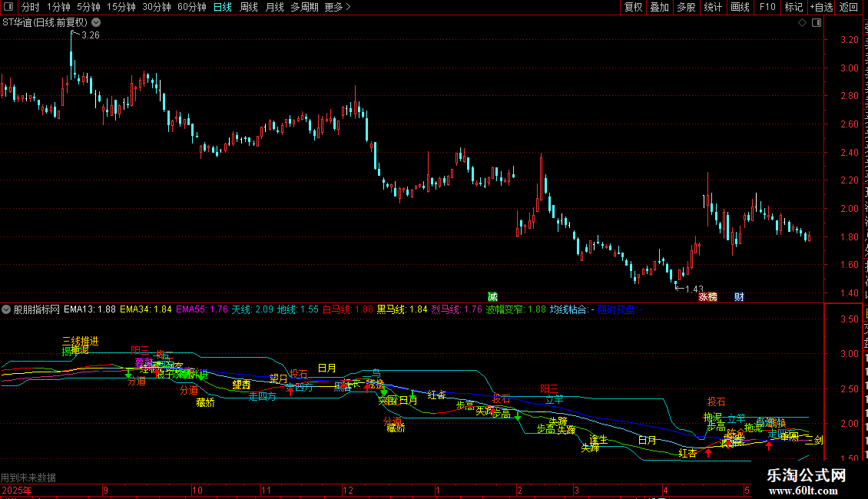
Task: Click the month 12 marker on timeline
Action: click(x=348, y=490)
